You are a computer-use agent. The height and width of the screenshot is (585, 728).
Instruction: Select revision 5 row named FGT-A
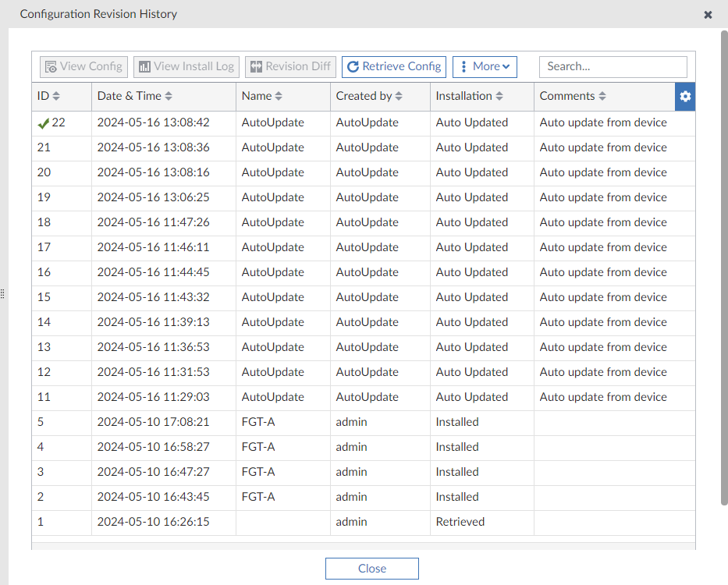pos(257,422)
